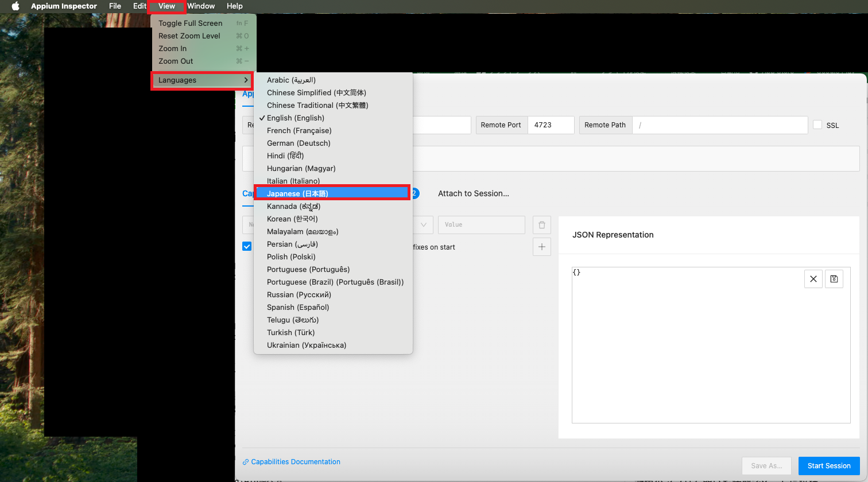This screenshot has width=868, height=482.
Task: Open the Appium Inspector app menu
Action: [64, 6]
